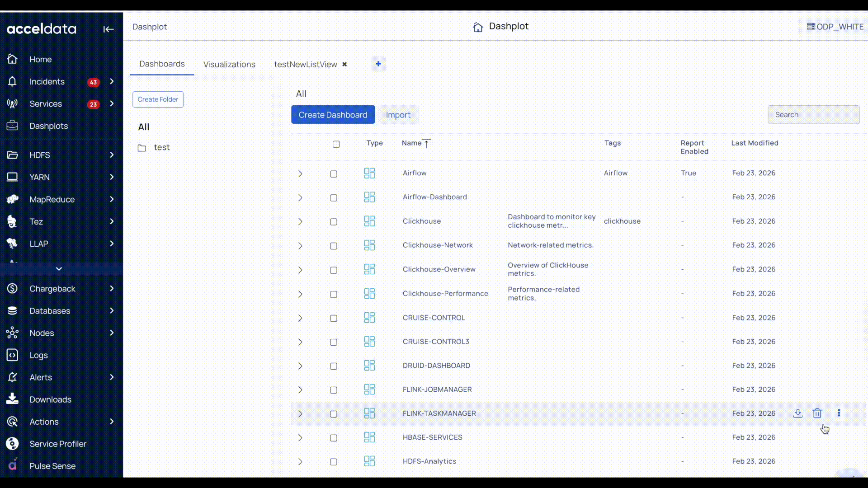Open the test folder
The image size is (868, 488).
click(161, 147)
